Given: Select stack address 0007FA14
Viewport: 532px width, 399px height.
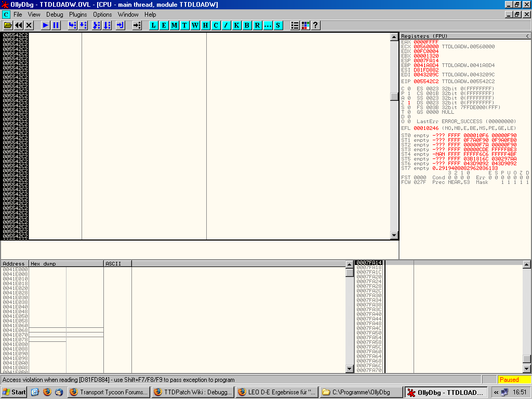Looking at the screenshot, I should coord(369,262).
